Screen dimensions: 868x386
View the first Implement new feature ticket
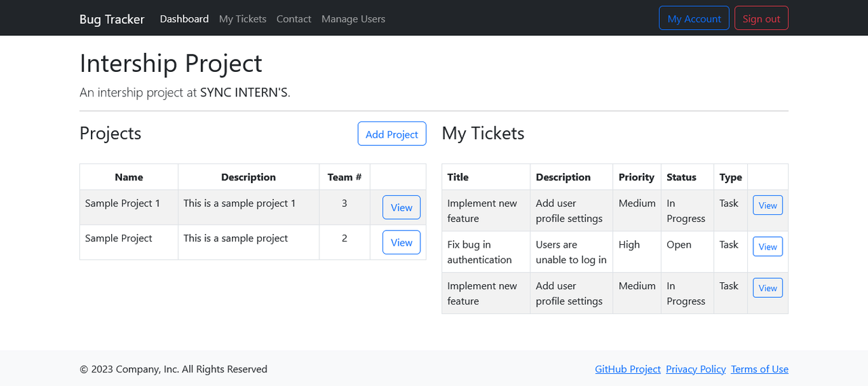tap(768, 206)
